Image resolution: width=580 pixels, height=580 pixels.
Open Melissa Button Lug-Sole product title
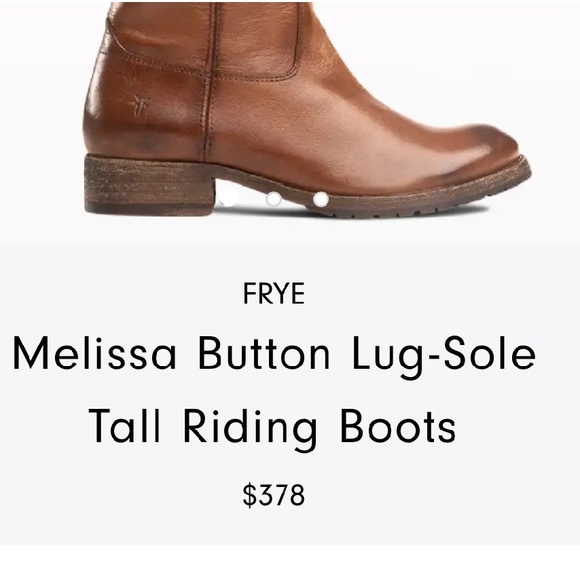coord(274,389)
